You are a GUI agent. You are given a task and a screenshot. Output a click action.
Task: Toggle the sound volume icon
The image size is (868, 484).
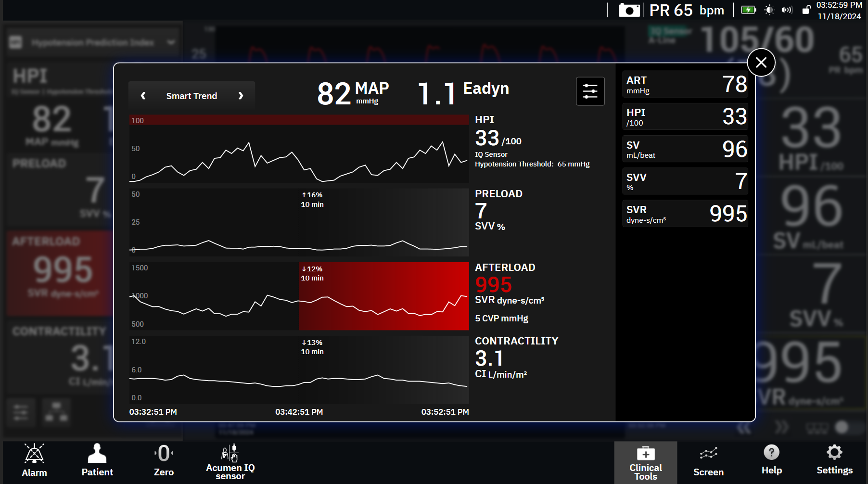[x=787, y=10]
